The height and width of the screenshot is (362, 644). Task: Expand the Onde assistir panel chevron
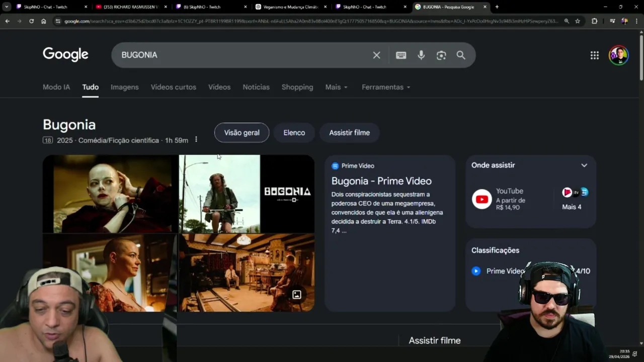tap(584, 165)
